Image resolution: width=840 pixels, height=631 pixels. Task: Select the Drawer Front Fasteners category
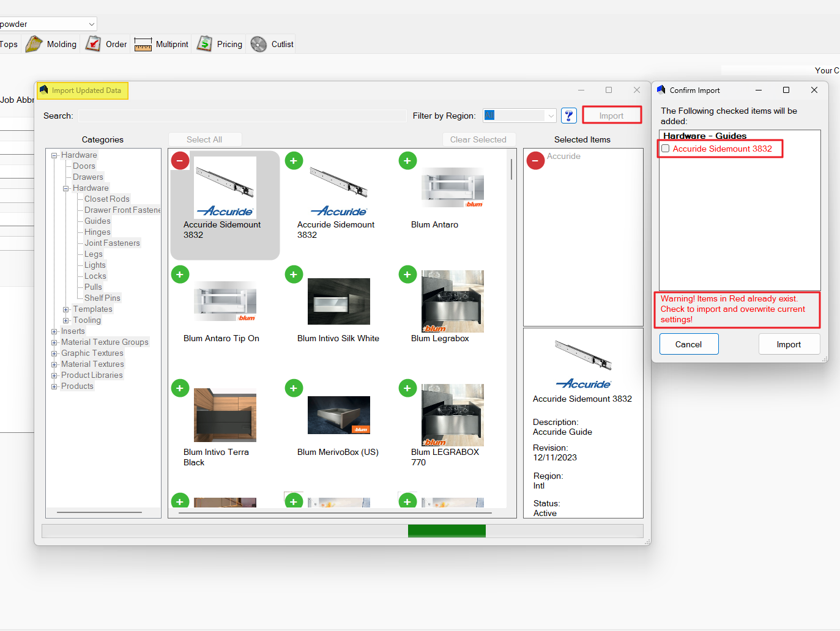[x=122, y=210]
